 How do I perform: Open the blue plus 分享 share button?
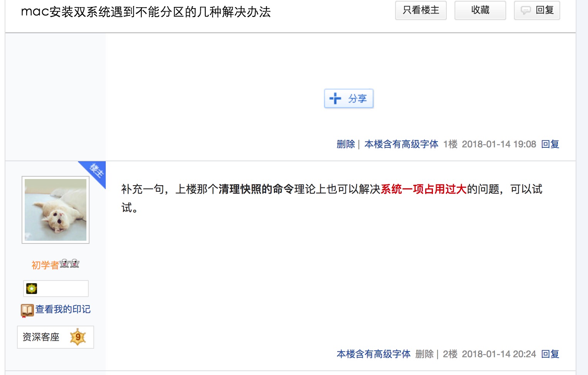[349, 99]
